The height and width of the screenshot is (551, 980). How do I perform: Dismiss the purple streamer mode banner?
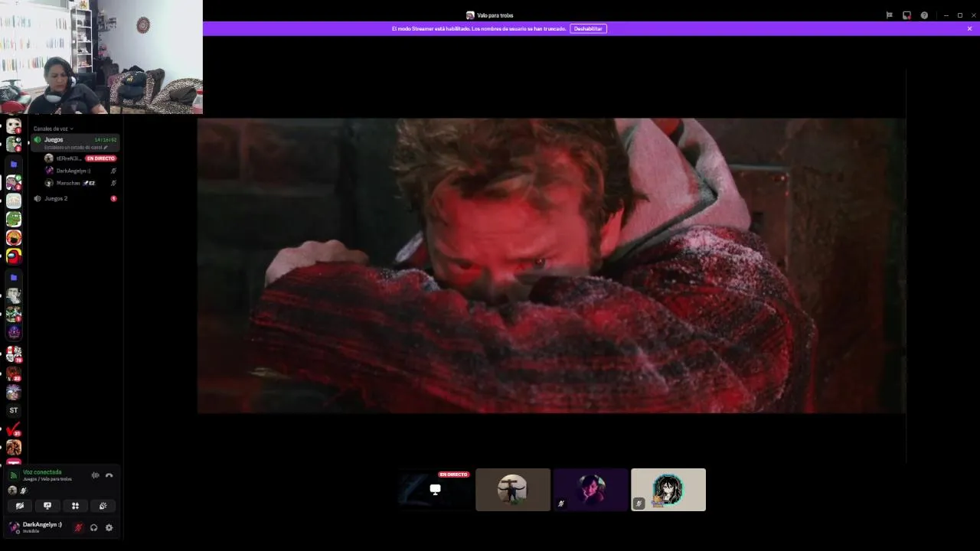pyautogui.click(x=969, y=28)
